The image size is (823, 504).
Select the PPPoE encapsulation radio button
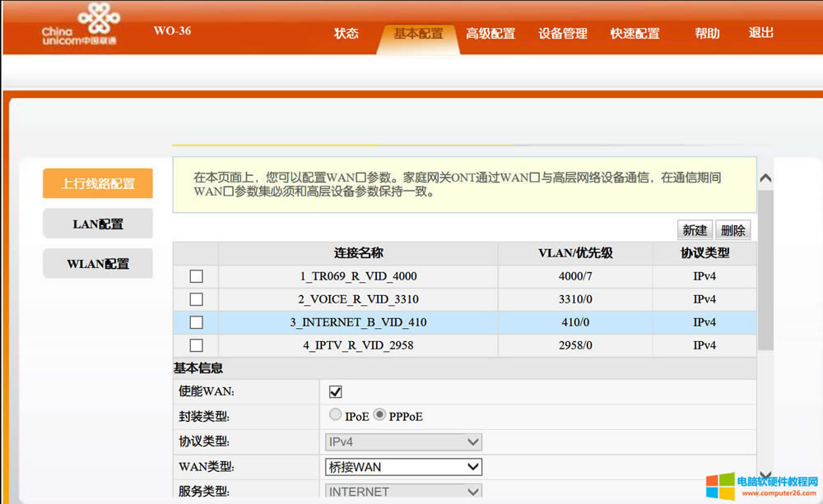(379, 415)
